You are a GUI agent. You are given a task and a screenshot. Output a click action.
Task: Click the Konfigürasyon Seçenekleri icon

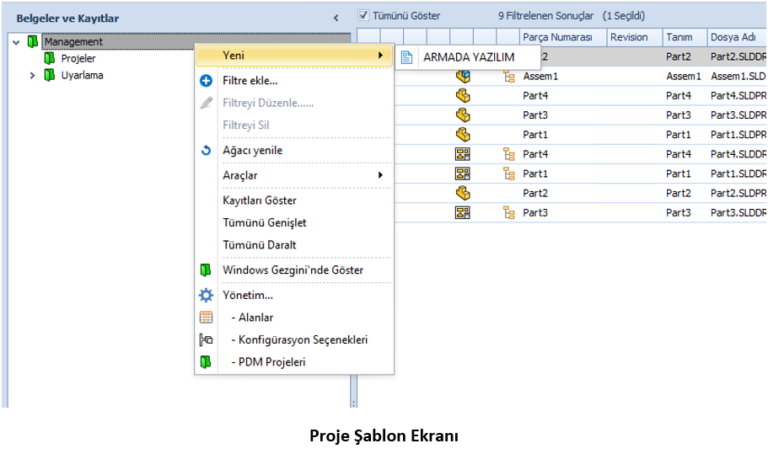point(206,340)
